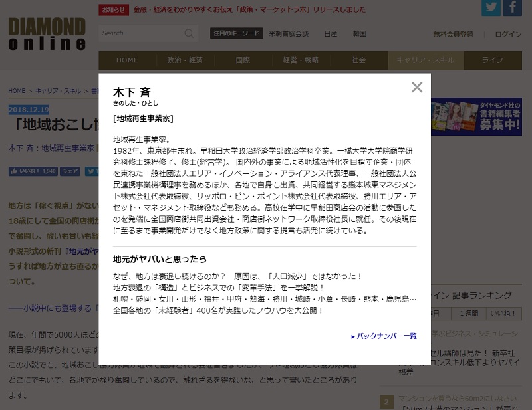532x410 pixels.
Task: Open the Twitter share icon in header
Action: [x=491, y=7]
